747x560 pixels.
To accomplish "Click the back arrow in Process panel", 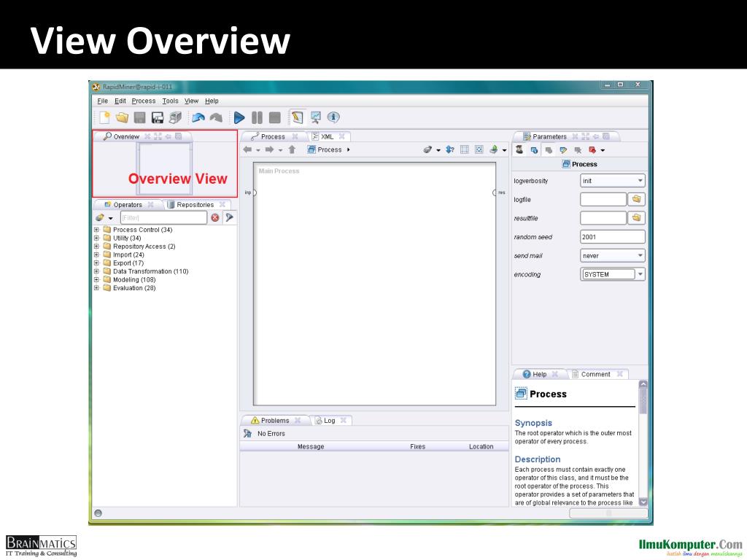I will pos(247,149).
